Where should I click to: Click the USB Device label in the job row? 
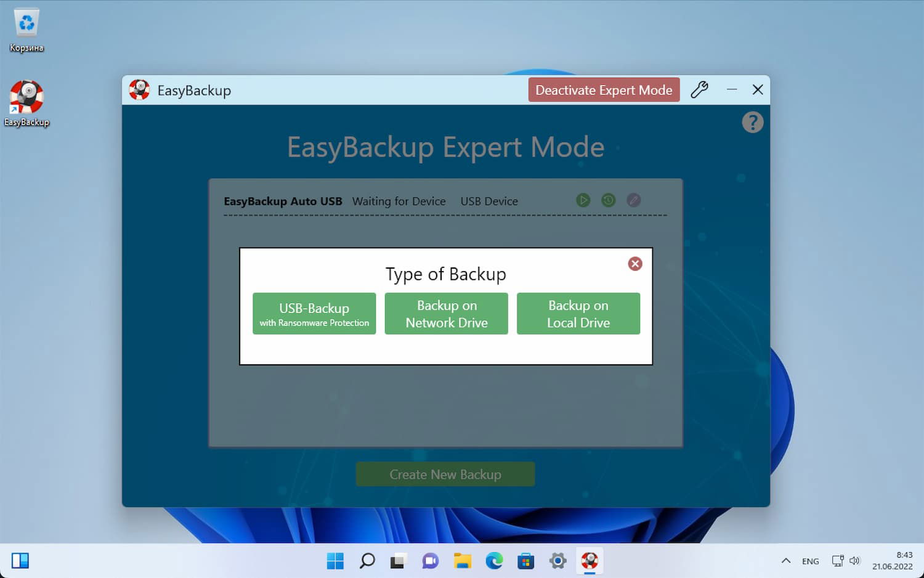(489, 201)
